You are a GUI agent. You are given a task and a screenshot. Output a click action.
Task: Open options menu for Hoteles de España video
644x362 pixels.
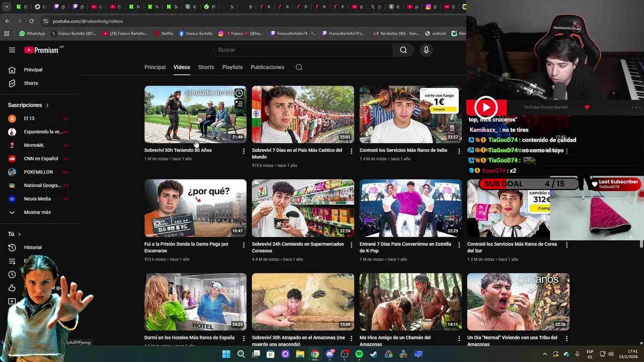(244, 339)
